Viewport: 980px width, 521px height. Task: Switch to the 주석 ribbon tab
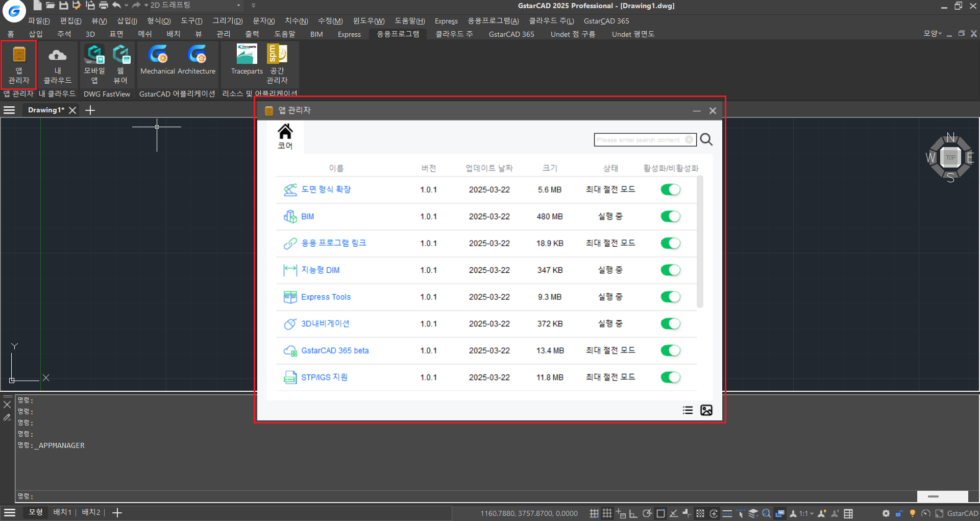64,34
